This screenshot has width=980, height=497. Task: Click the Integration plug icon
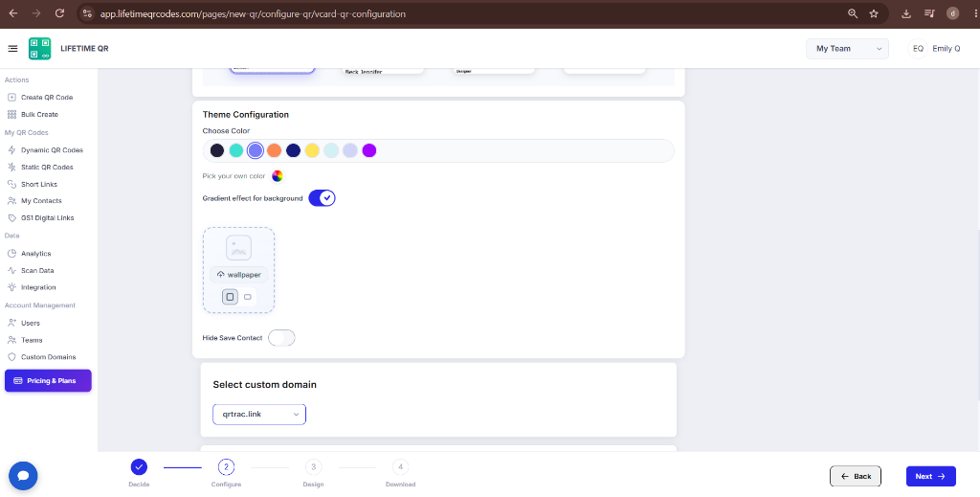tap(11, 287)
